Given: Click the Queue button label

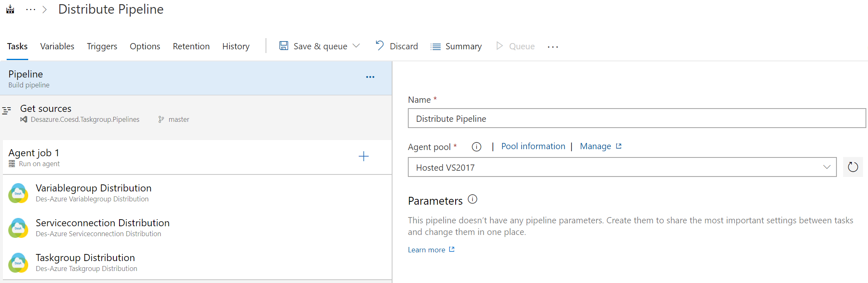Looking at the screenshot, I should [x=522, y=46].
